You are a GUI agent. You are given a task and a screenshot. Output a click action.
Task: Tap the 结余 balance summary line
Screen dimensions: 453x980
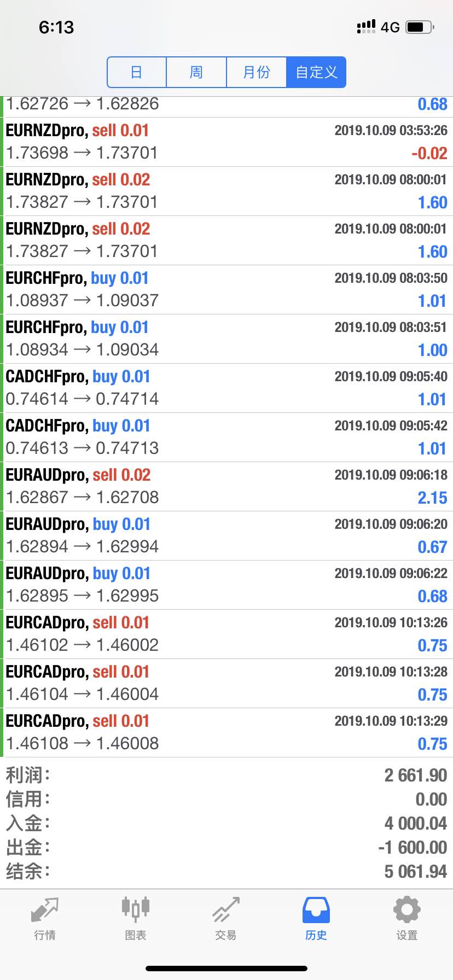coord(226,871)
